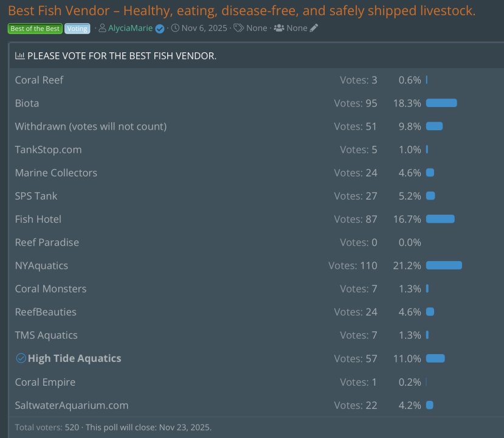Click the Nov 6, 2025 post date
This screenshot has height=438, width=504.
tap(204, 28)
